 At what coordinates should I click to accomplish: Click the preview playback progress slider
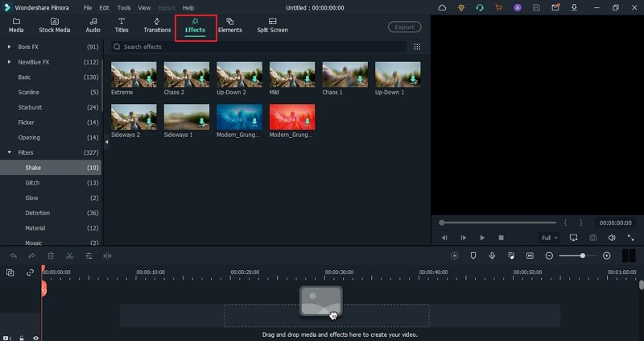(x=497, y=222)
